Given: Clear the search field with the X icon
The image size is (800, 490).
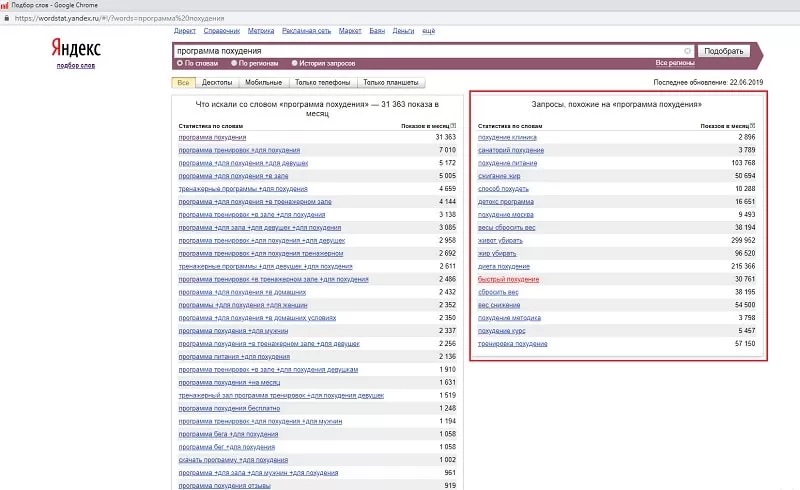Looking at the screenshot, I should (687, 51).
